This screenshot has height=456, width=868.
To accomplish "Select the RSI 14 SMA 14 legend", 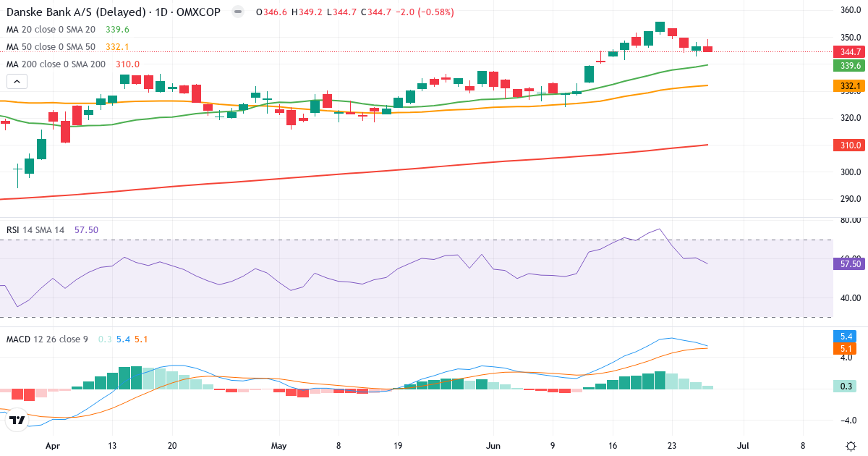I will (35, 229).
